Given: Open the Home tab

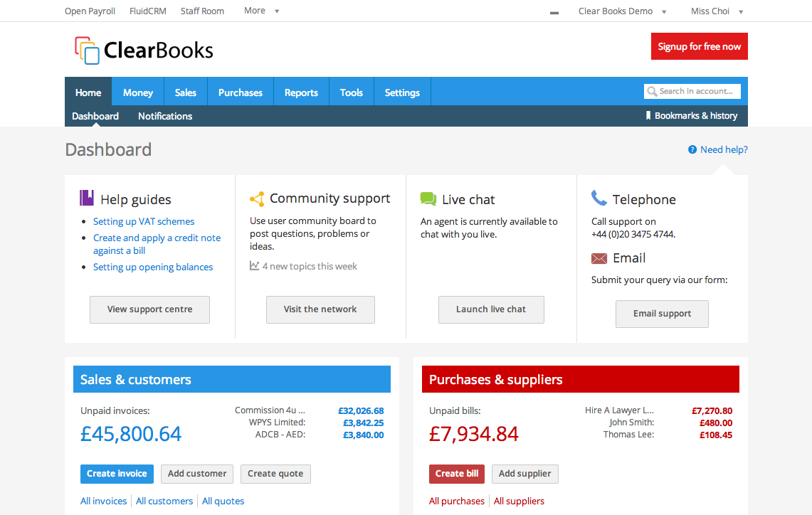Looking at the screenshot, I should pos(88,92).
